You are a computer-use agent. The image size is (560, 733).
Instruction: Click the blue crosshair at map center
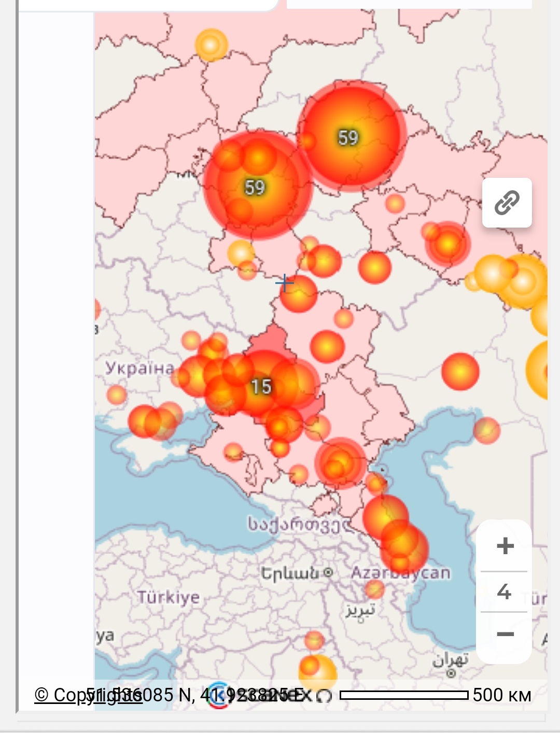(x=284, y=283)
